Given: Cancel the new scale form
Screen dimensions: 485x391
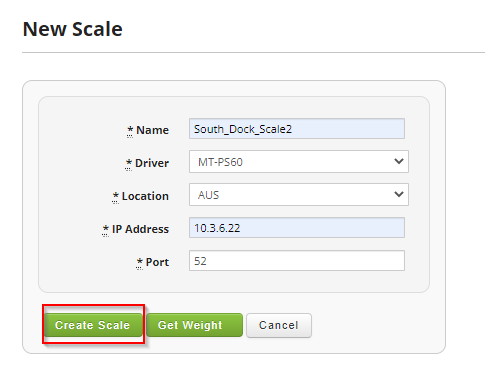Looking at the screenshot, I should pos(279,325).
